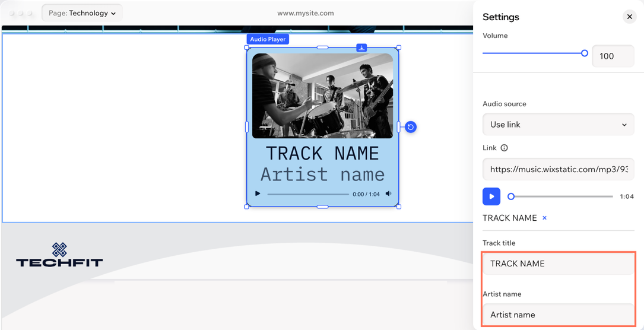This screenshot has width=644, height=330.
Task: Click the large TRACK NAME text in player
Action: (x=322, y=154)
